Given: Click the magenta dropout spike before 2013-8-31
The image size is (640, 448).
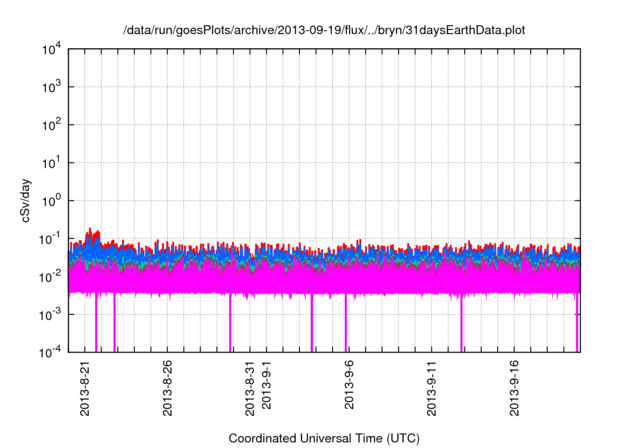Looking at the screenshot, I should (230, 322).
